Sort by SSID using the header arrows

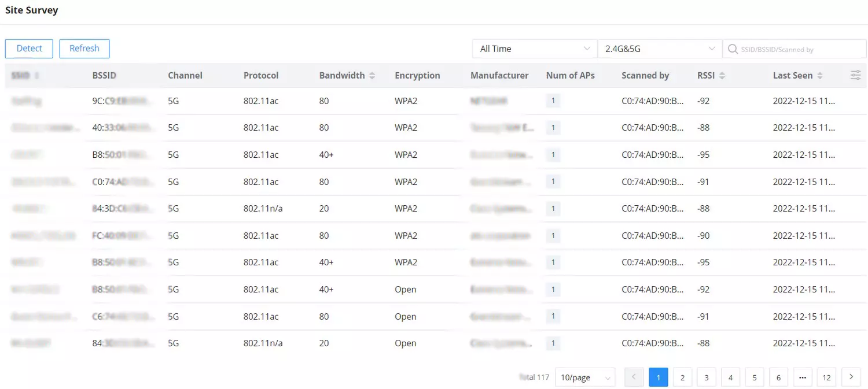pos(37,76)
